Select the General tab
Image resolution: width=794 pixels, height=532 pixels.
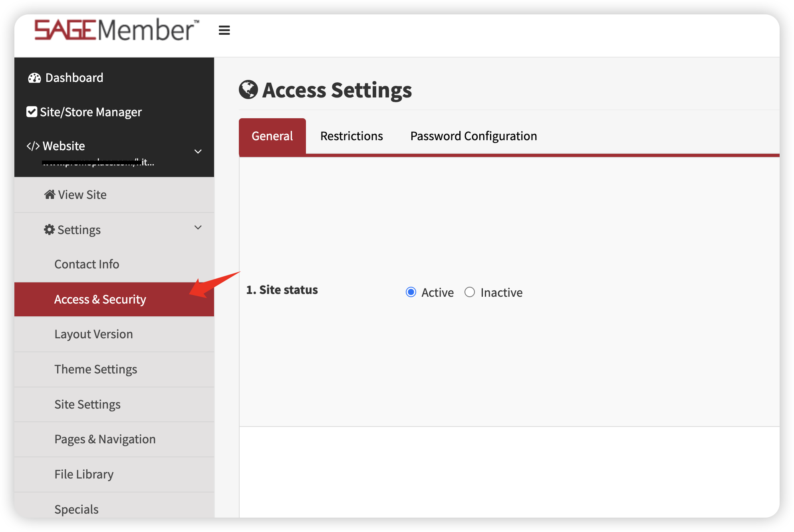(272, 136)
